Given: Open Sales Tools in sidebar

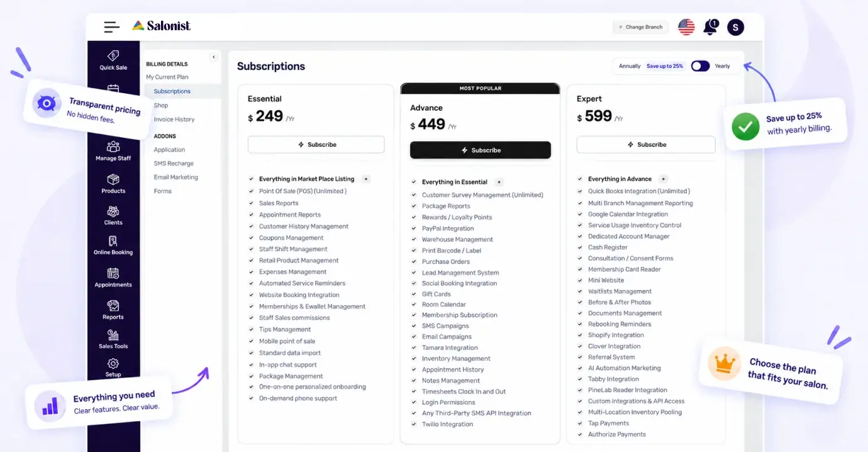Looking at the screenshot, I should click(x=113, y=339).
